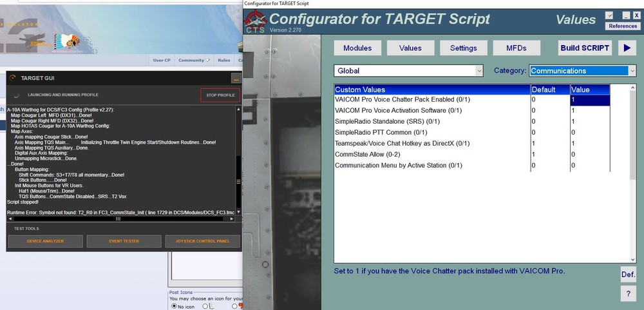Click the 'Runtime Error: Symbol not found' log line
Viewport: 644px width, 310px height.
pyautogui.click(x=121, y=212)
